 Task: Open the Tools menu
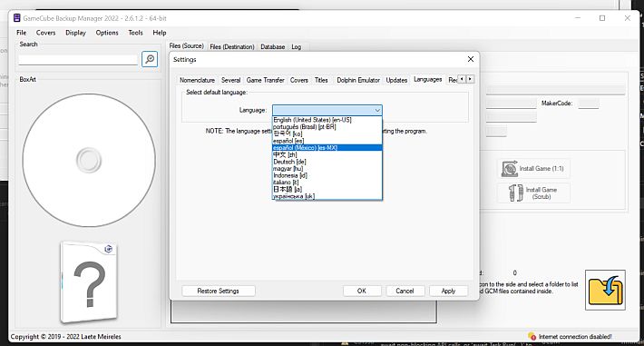pyautogui.click(x=135, y=33)
